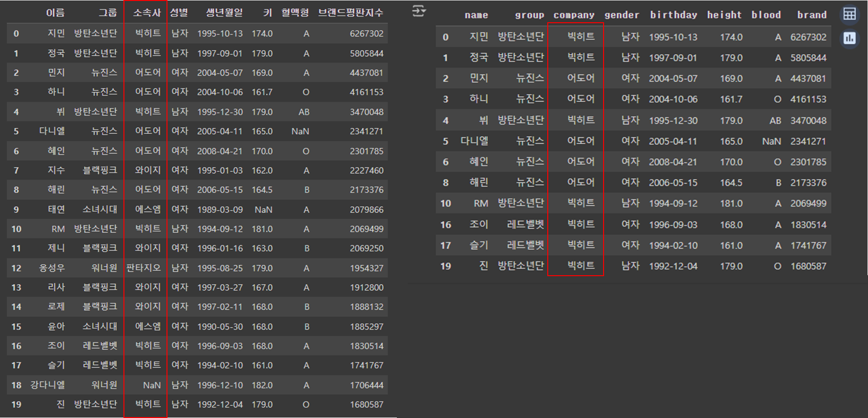868x418 pixels.
Task: Click 슬기 in the English-header table
Action: click(x=479, y=245)
